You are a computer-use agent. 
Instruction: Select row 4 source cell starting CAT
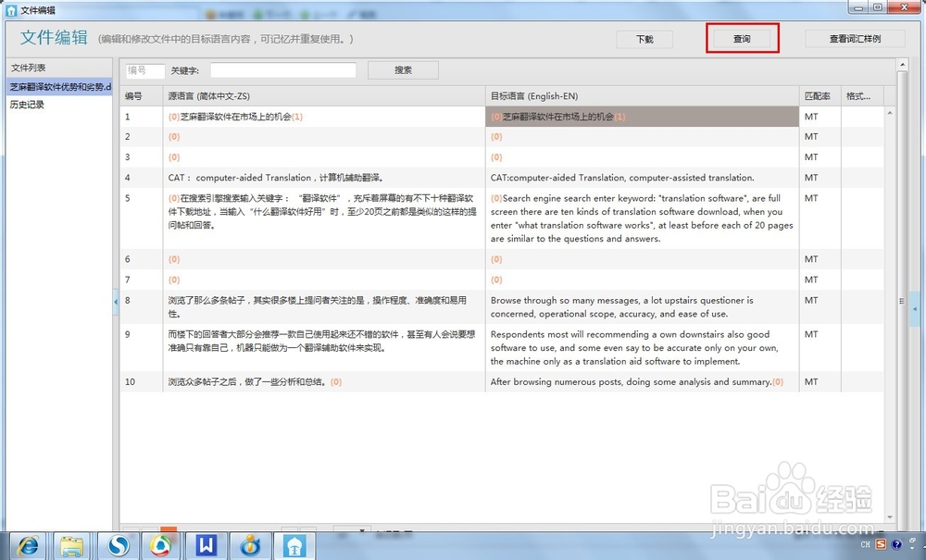click(324, 178)
